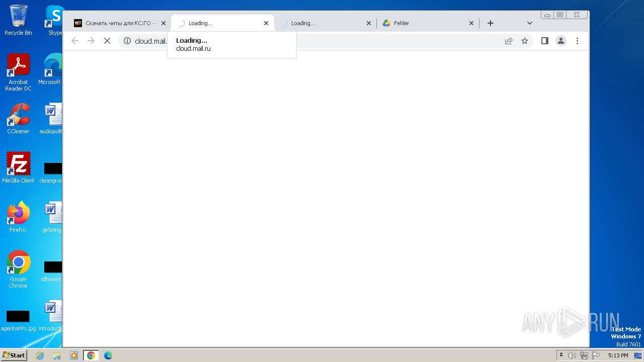The height and width of the screenshot is (362, 644).
Task: Open a new tab with plus button
Action: click(x=491, y=23)
